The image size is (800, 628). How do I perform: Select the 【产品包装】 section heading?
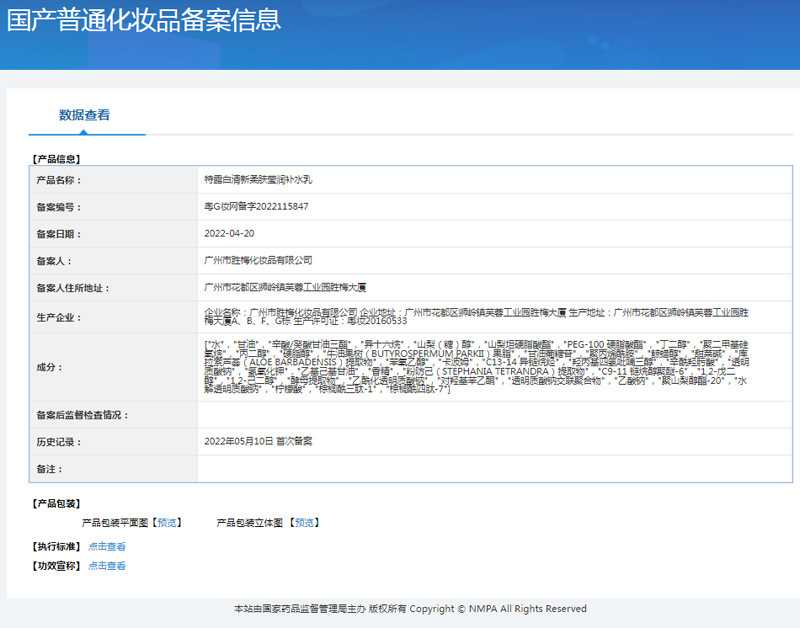[x=56, y=504]
